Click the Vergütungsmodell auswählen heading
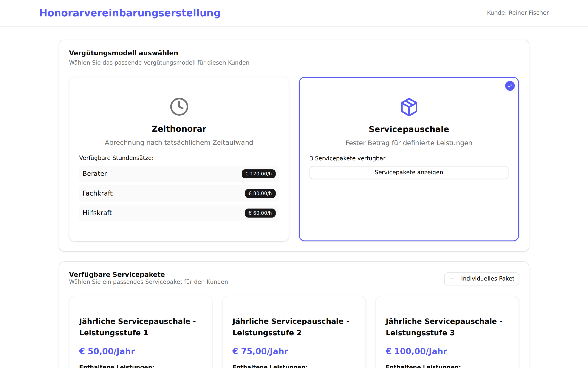Viewport: 588px width, 368px height. pos(123,53)
